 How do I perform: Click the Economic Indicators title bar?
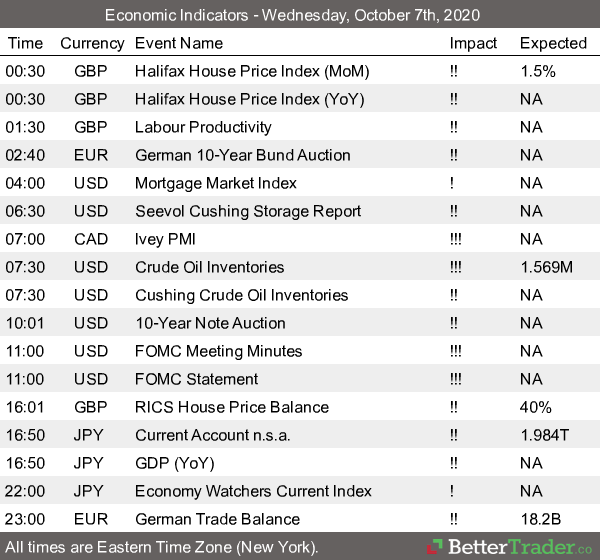point(300,16)
